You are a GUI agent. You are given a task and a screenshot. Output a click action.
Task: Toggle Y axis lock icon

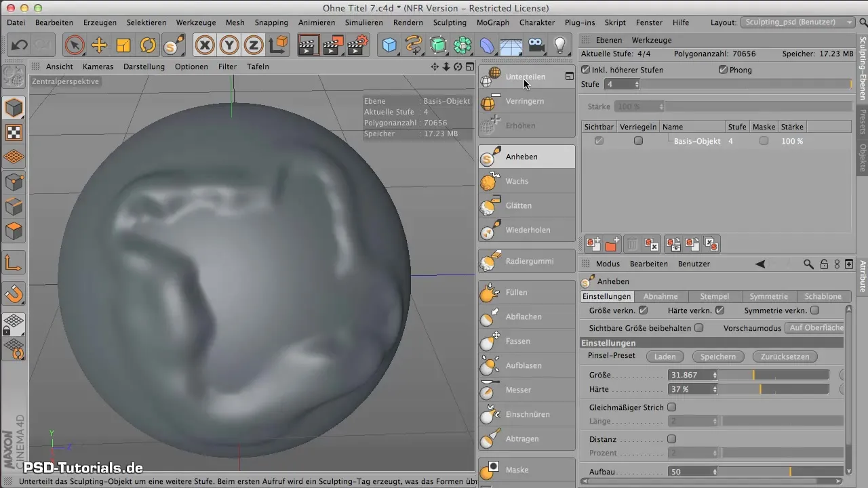coord(229,45)
